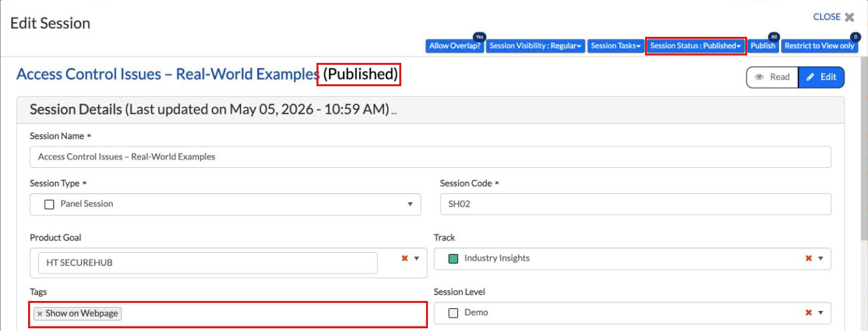The image size is (868, 331).
Task: Click the Session Name input field
Action: click(431, 156)
